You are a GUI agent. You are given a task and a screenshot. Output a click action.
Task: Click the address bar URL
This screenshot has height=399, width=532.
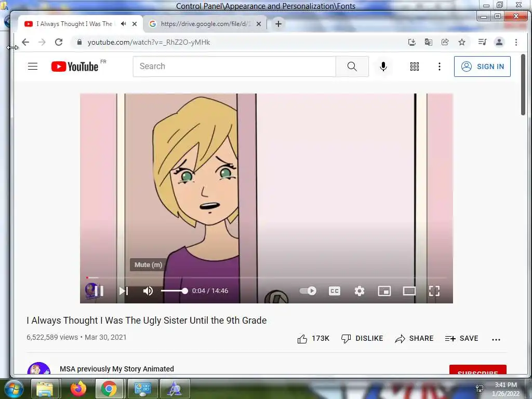(x=149, y=43)
